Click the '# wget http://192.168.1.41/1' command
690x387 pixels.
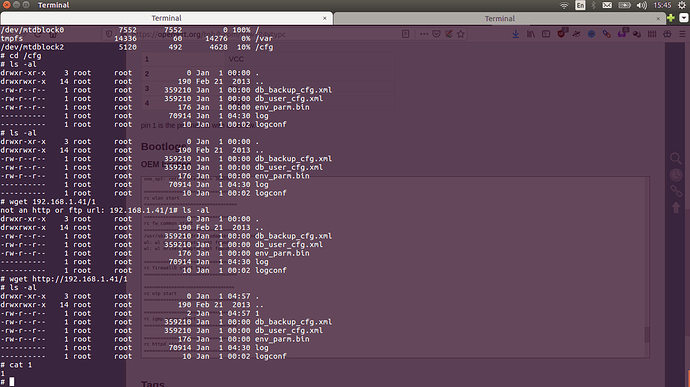coord(64,279)
